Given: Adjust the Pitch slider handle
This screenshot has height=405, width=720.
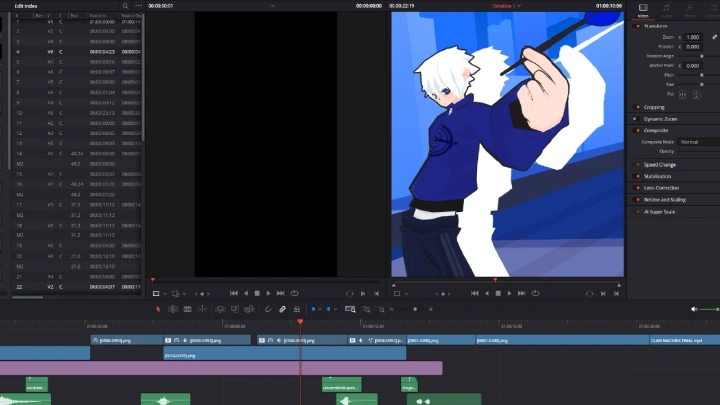Looking at the screenshot, I should [701, 75].
